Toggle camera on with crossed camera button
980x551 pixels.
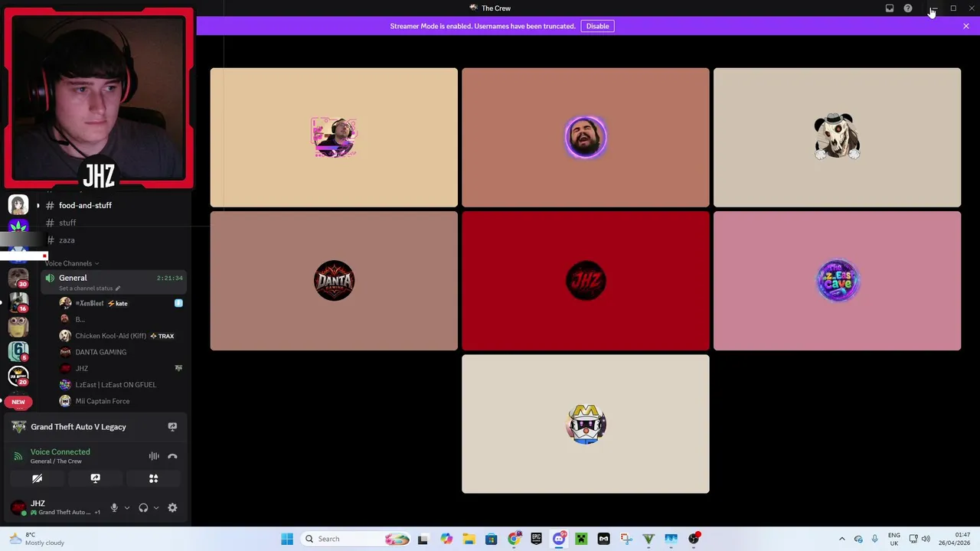tap(37, 478)
